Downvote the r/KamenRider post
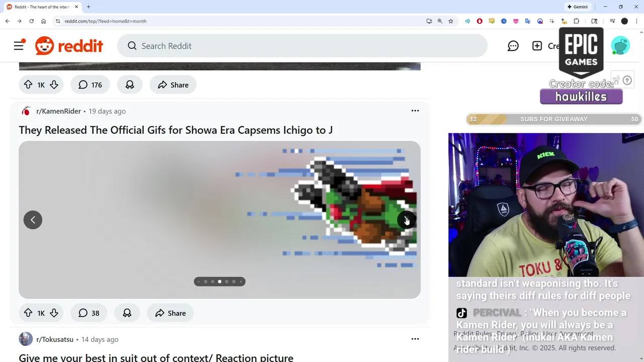This screenshot has width=644, height=362. [54, 313]
